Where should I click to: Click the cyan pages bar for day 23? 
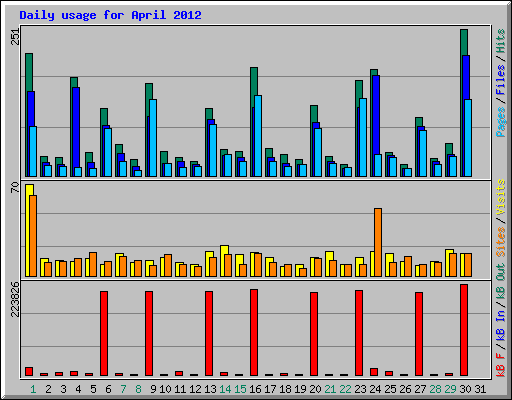(363, 137)
